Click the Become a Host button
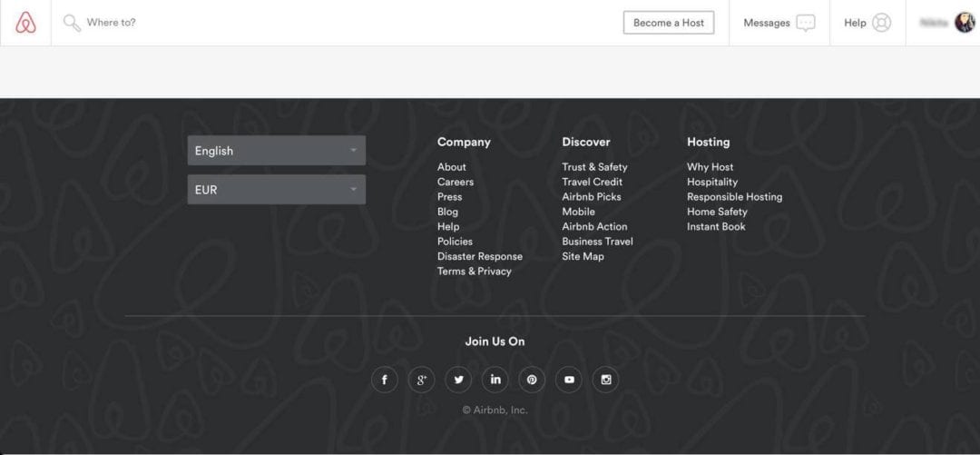The height and width of the screenshot is (455, 980). (669, 23)
